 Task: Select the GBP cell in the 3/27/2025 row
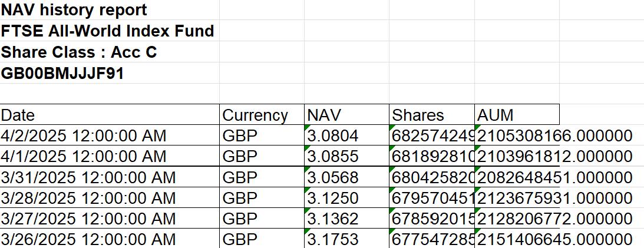(x=262, y=219)
